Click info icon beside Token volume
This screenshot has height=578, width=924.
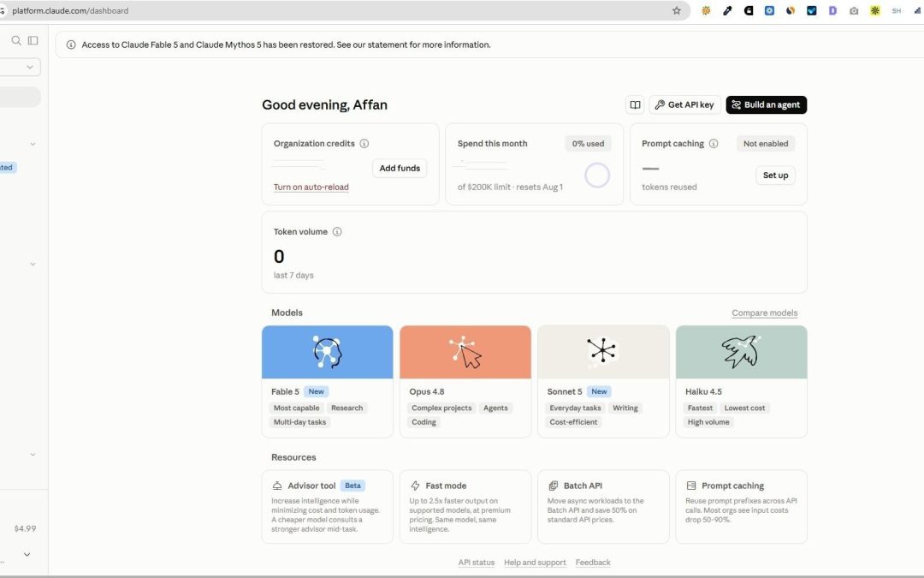coord(337,232)
